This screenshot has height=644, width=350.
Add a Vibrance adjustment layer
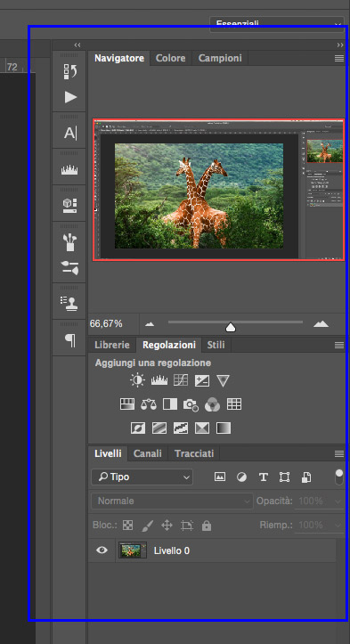(223, 380)
